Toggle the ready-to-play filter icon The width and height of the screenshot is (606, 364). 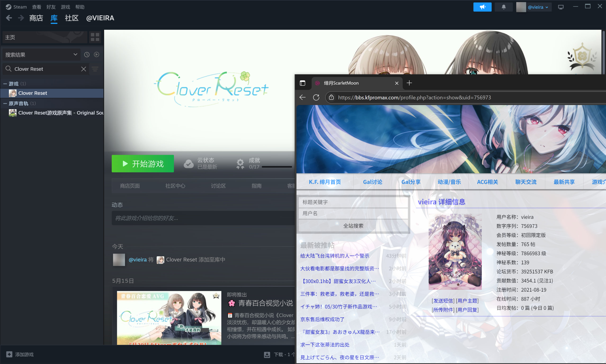point(96,54)
